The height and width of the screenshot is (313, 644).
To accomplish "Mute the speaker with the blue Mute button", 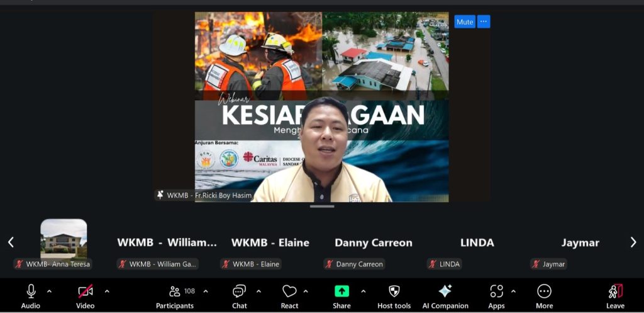I will (x=465, y=21).
